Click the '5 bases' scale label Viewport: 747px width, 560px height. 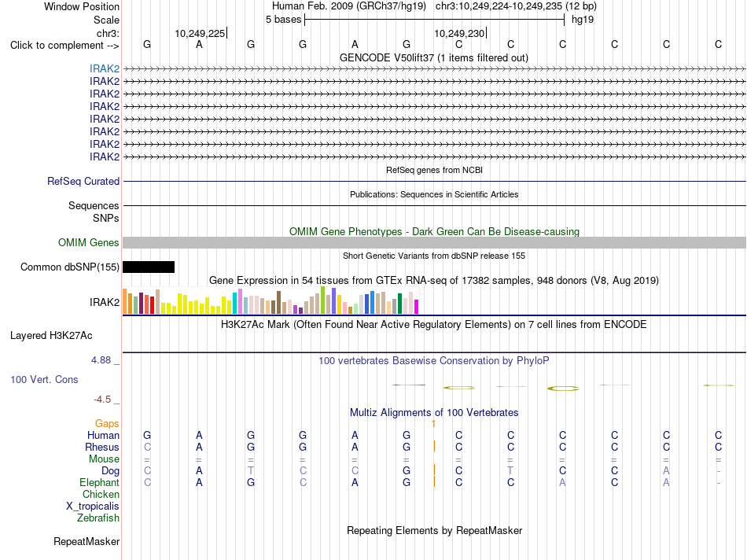pos(283,20)
